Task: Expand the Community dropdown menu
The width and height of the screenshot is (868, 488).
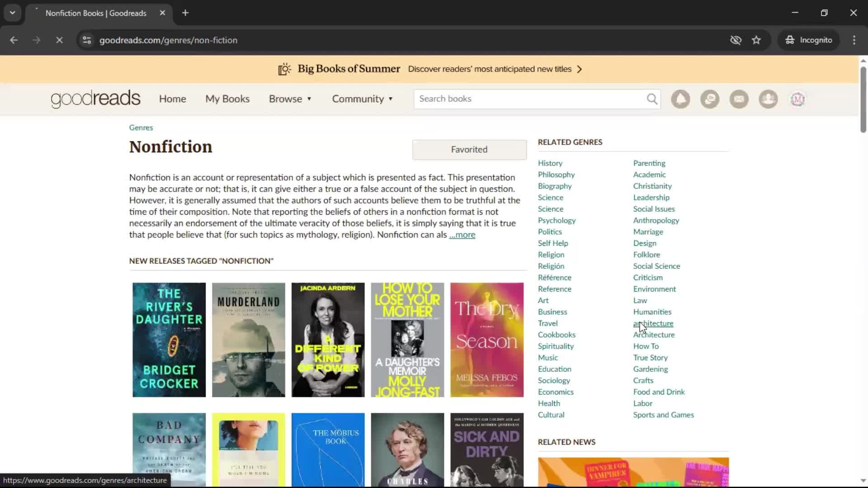Action: tap(363, 99)
